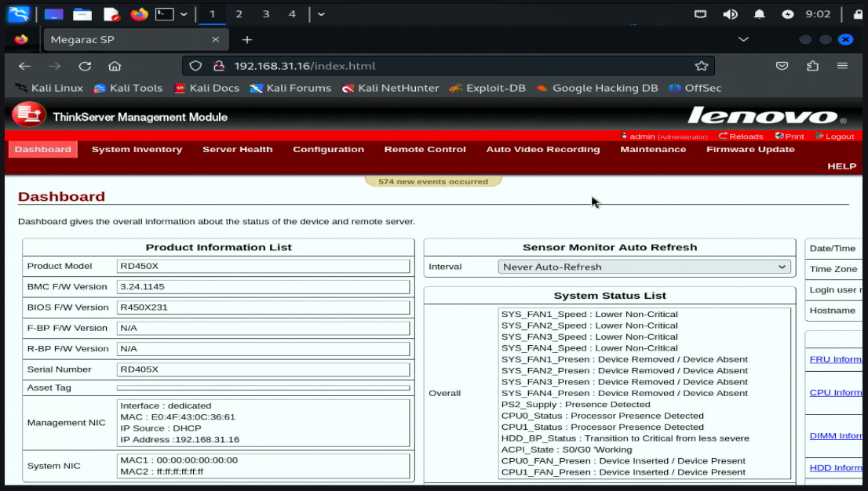Open the FRU Information link
Image resolution: width=868 pixels, height=491 pixels.
pyautogui.click(x=835, y=359)
